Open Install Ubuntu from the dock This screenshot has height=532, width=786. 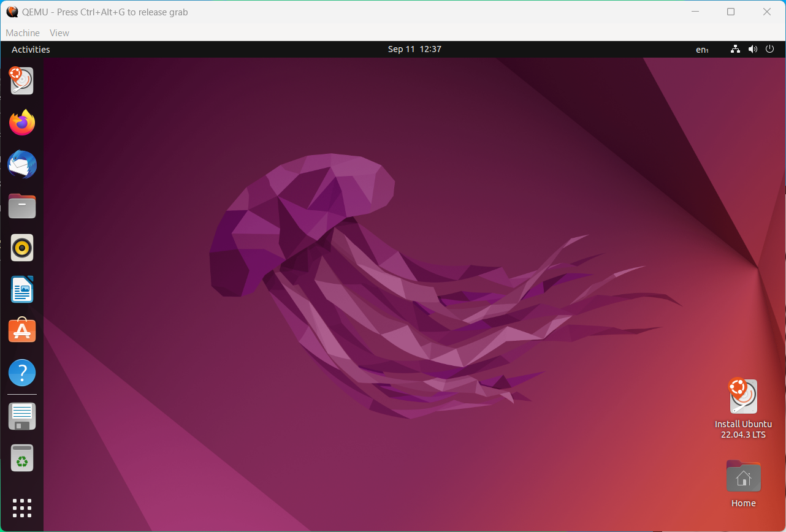pyautogui.click(x=21, y=81)
